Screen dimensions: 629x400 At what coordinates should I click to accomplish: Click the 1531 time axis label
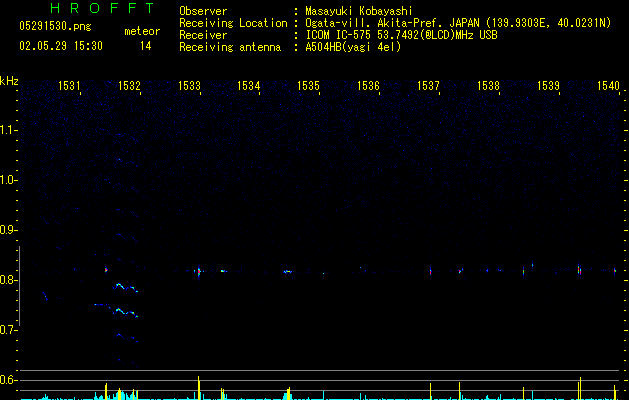pyautogui.click(x=69, y=86)
